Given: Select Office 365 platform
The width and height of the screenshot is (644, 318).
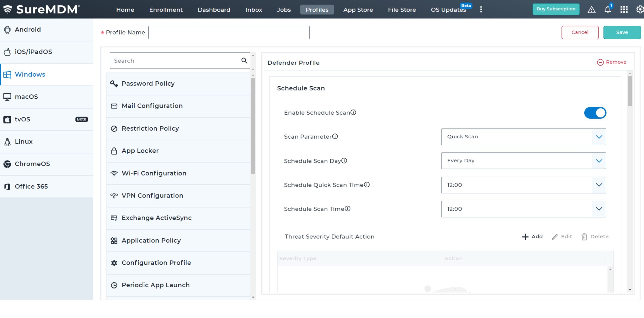Looking at the screenshot, I should [x=46, y=186].
